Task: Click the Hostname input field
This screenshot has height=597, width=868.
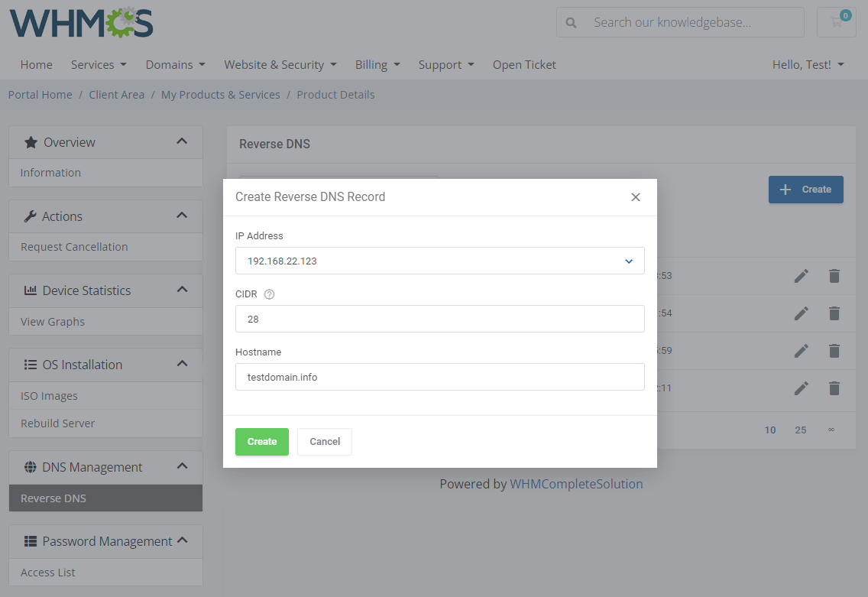Action: click(x=440, y=377)
